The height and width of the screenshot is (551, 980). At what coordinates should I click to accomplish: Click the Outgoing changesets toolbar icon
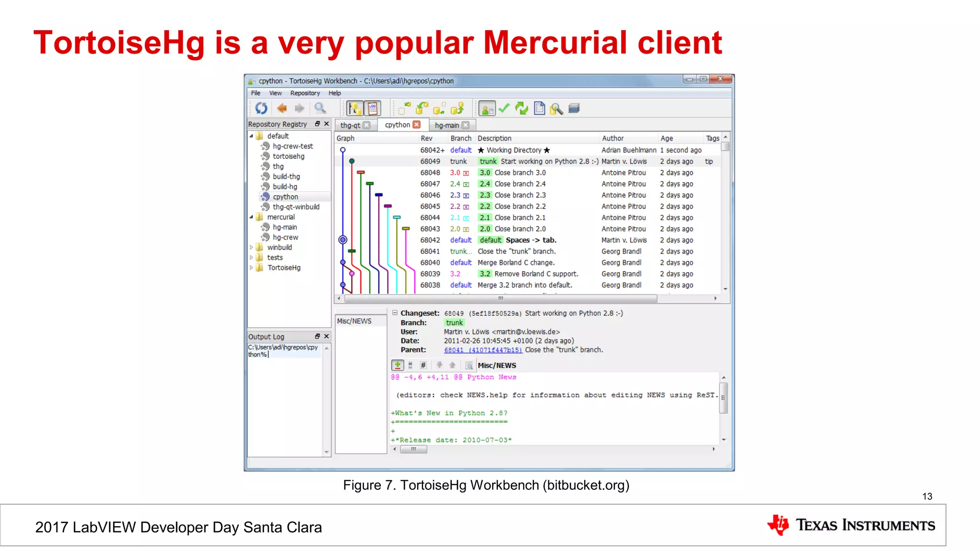[439, 109]
